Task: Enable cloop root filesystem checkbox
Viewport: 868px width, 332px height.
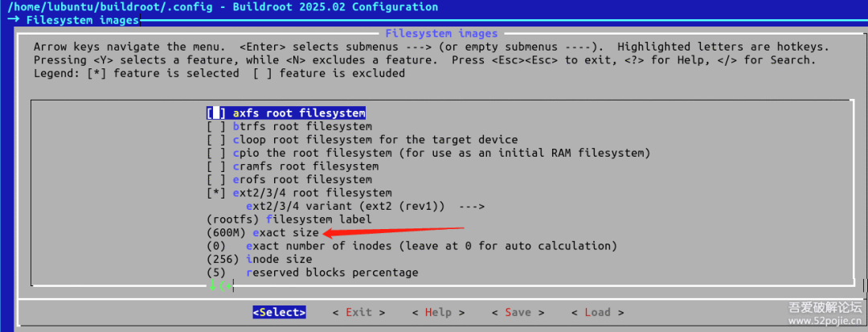Action: coord(216,140)
